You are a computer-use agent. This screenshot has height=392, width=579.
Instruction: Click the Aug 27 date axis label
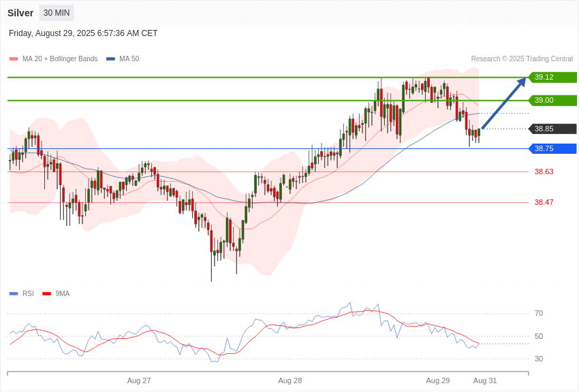point(139,380)
